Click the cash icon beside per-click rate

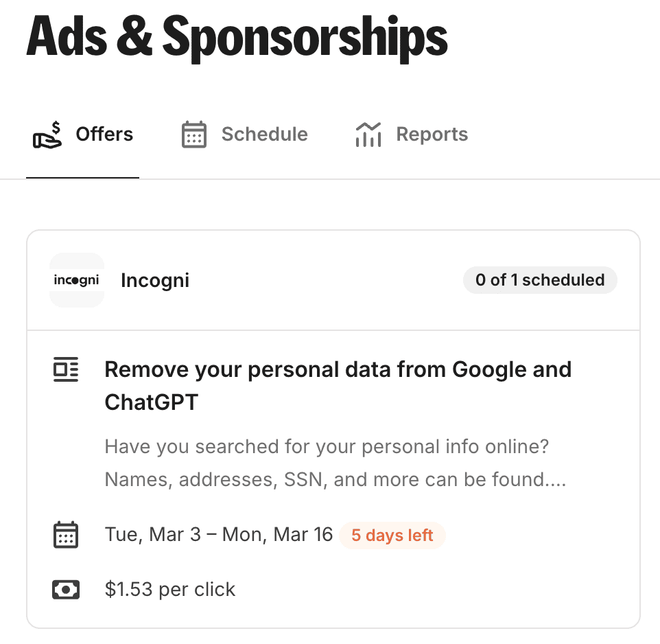point(66,589)
